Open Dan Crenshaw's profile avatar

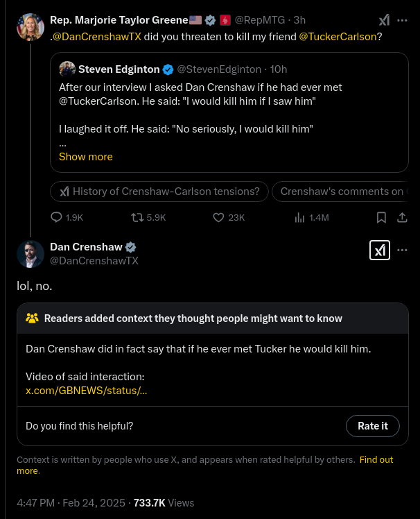click(30, 254)
